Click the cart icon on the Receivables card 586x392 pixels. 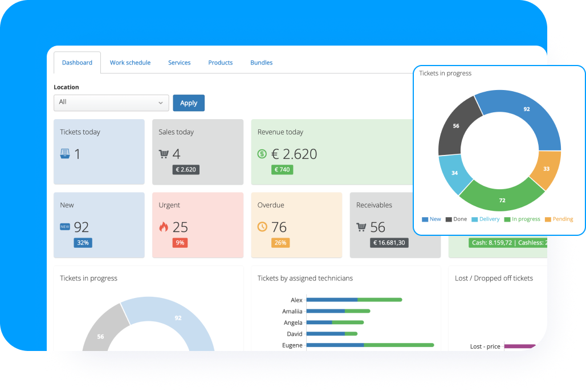(361, 226)
